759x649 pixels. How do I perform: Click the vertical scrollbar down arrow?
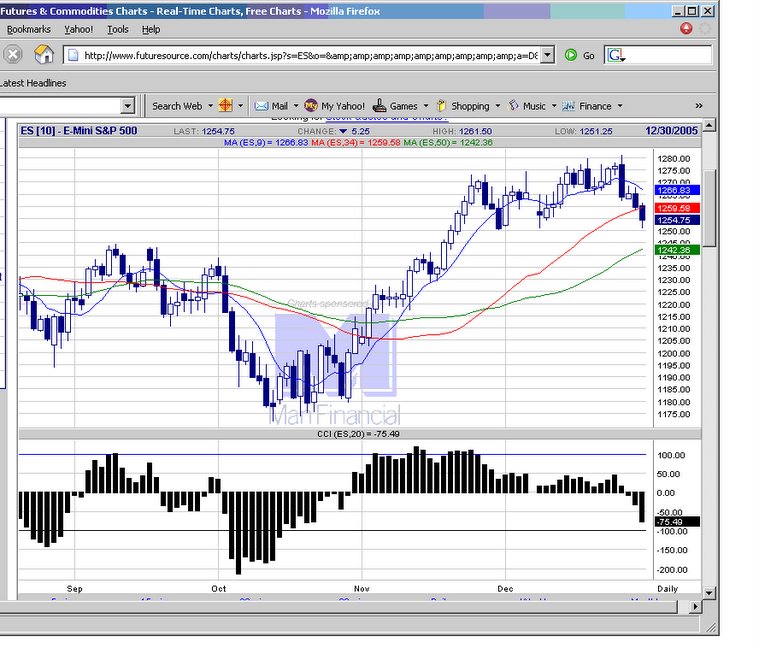709,592
